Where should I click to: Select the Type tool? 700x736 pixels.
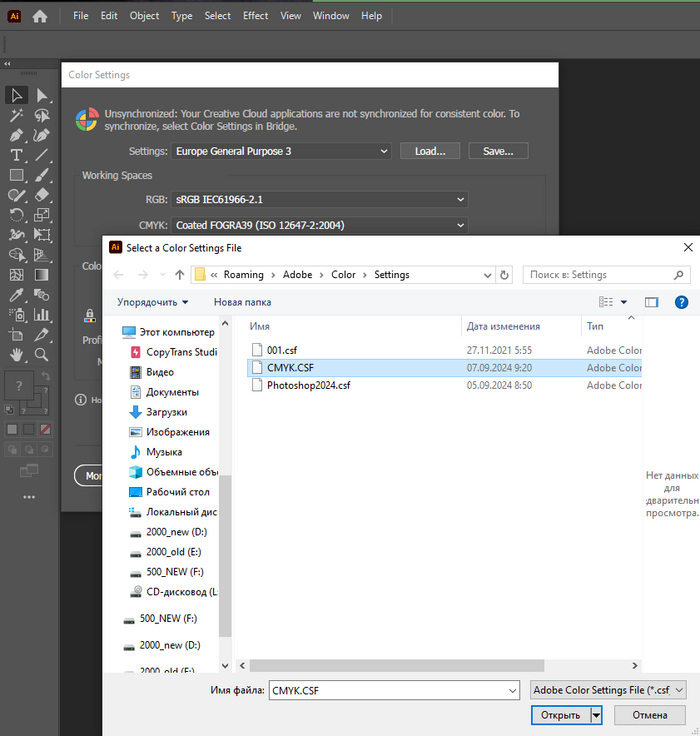16,155
